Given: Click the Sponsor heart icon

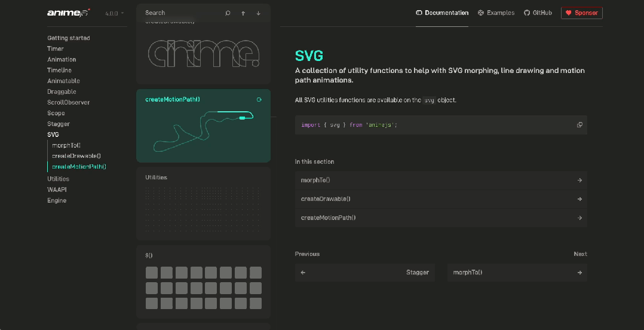Looking at the screenshot, I should tap(569, 13).
